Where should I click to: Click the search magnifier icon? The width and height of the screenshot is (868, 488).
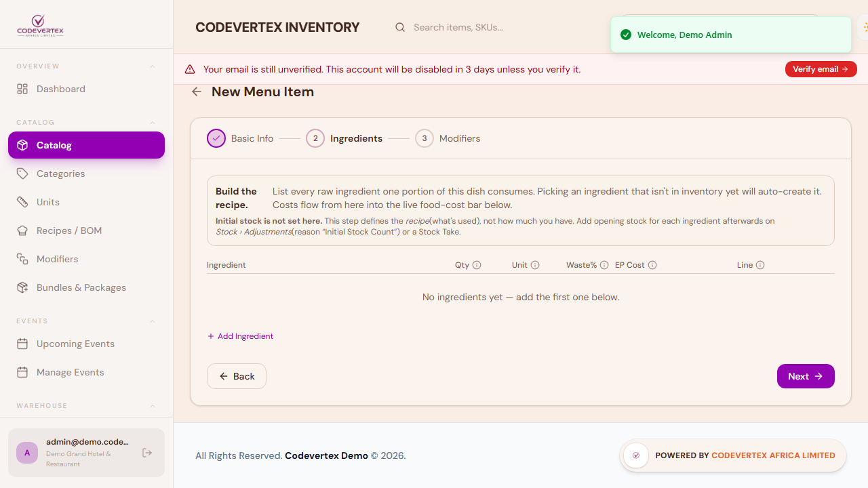pyautogui.click(x=400, y=27)
